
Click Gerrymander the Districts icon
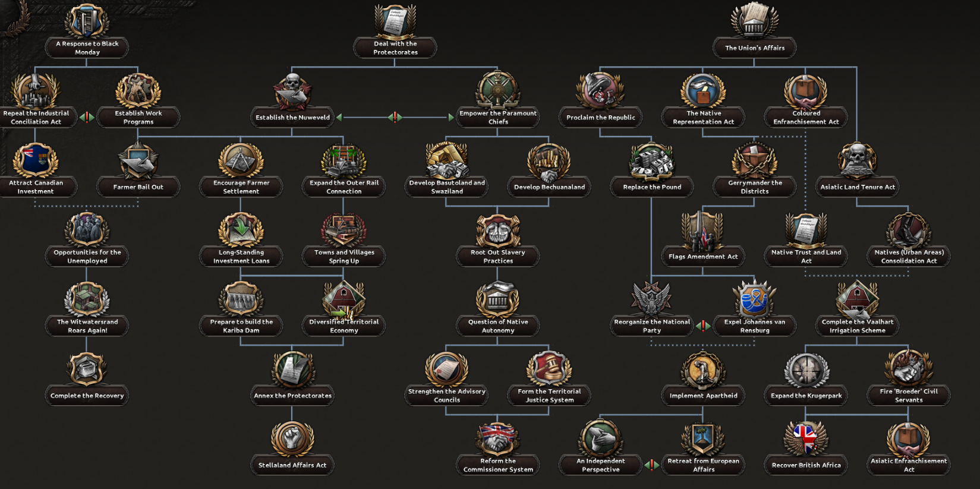click(x=754, y=160)
